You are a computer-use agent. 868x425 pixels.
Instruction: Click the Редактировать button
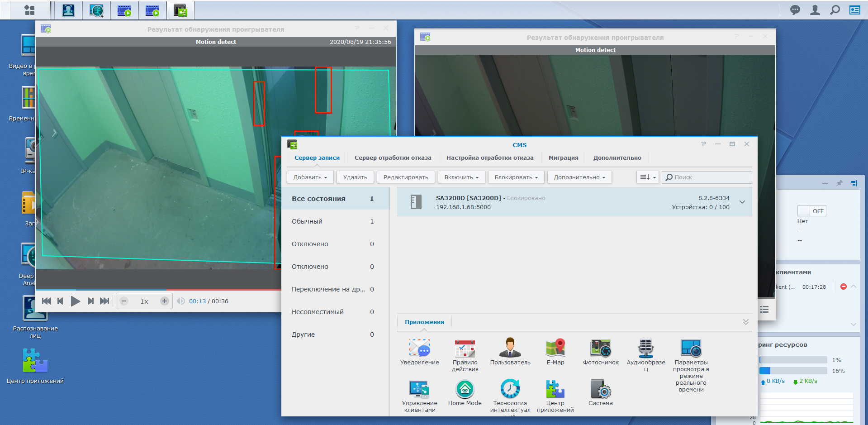(406, 177)
